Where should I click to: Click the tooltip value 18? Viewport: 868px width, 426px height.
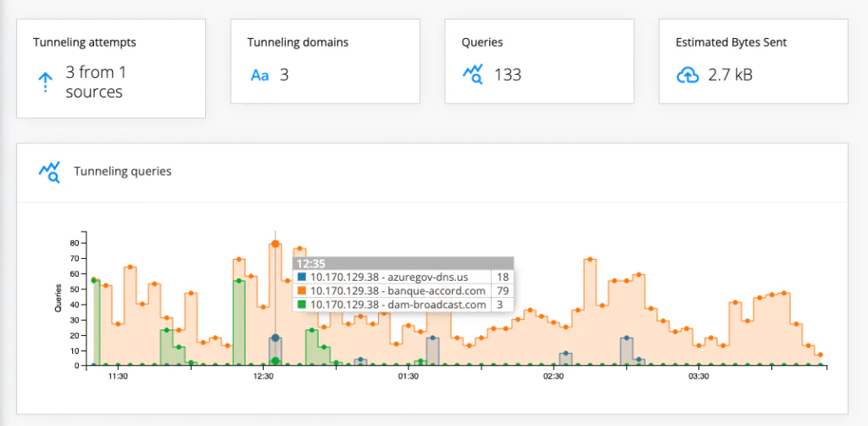pyautogui.click(x=504, y=277)
